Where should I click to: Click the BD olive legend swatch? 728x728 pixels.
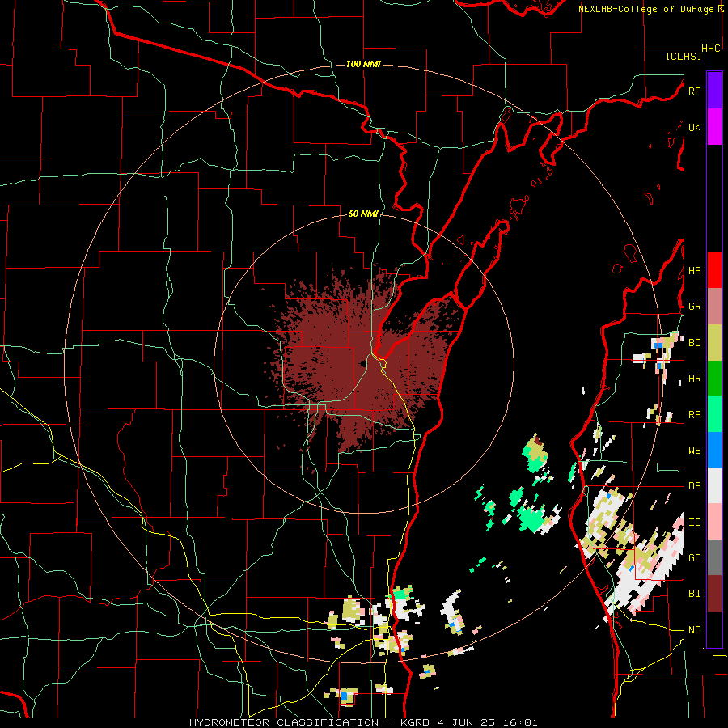714,342
